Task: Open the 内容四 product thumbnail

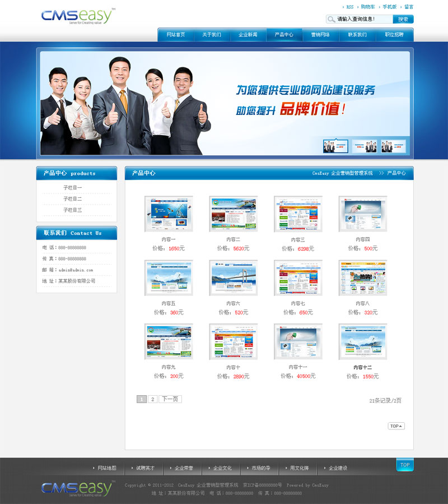Action: (363, 214)
